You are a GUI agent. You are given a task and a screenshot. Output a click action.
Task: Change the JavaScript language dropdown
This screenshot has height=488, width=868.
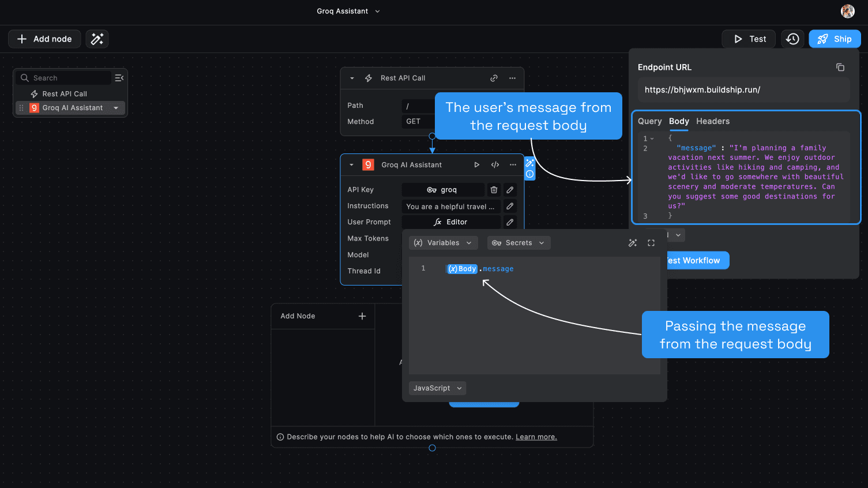click(437, 388)
